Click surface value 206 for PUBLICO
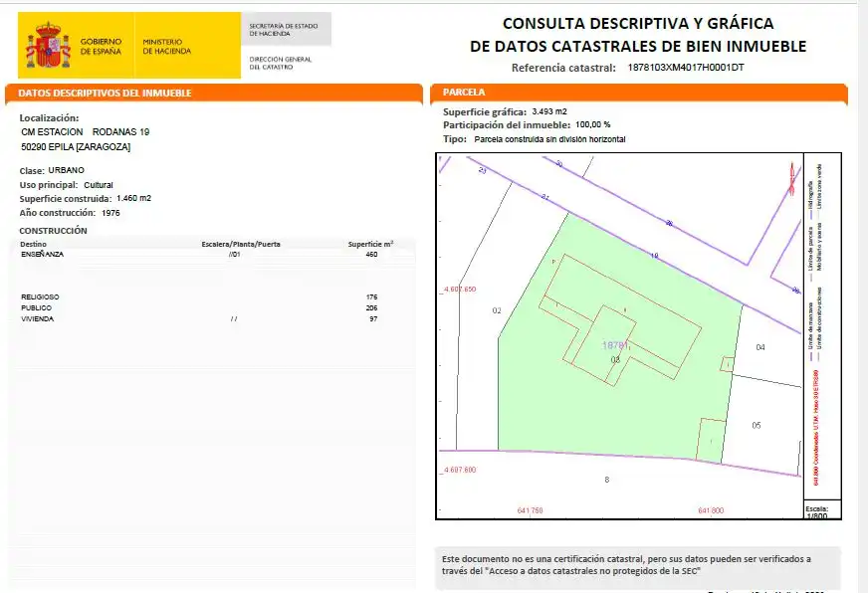The image size is (868, 593). click(x=371, y=308)
